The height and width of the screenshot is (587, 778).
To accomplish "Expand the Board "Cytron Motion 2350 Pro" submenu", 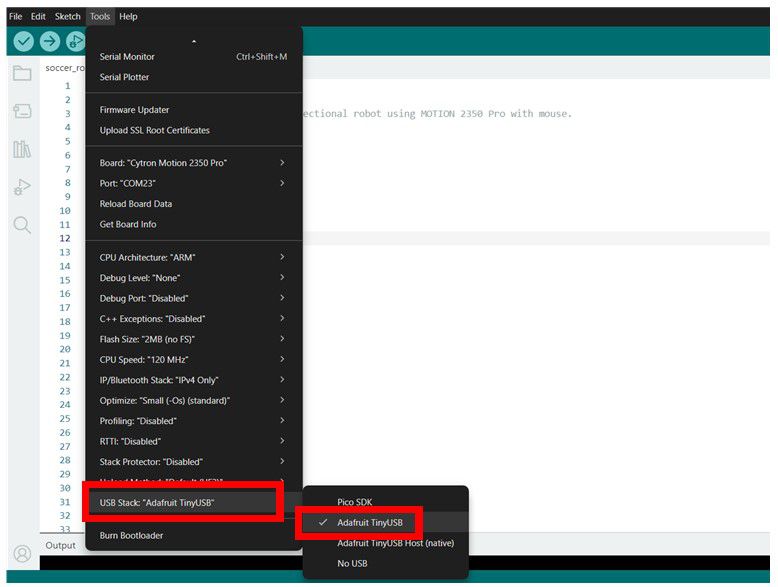I will [x=192, y=163].
